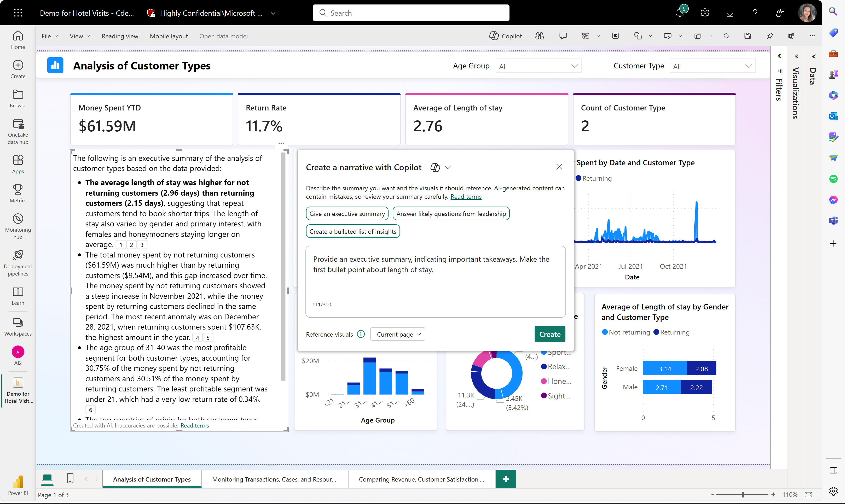This screenshot has height=504, width=845.
Task: Click the Copilot toolbar button
Action: (505, 36)
